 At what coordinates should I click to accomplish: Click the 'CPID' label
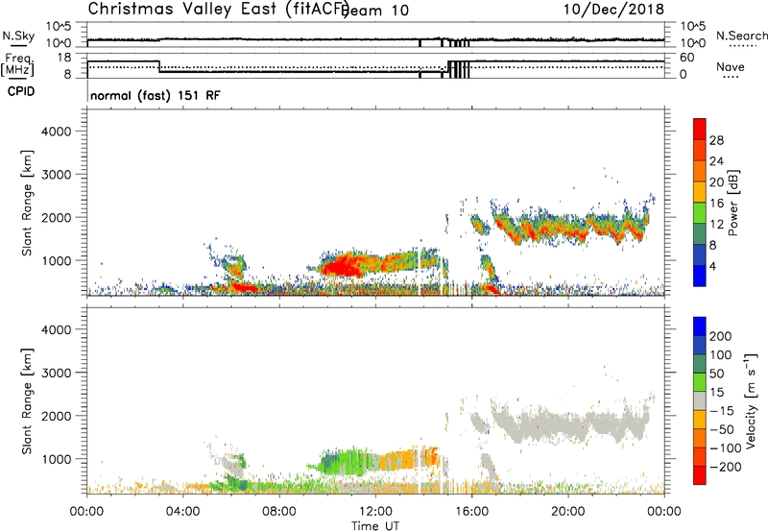point(21,91)
